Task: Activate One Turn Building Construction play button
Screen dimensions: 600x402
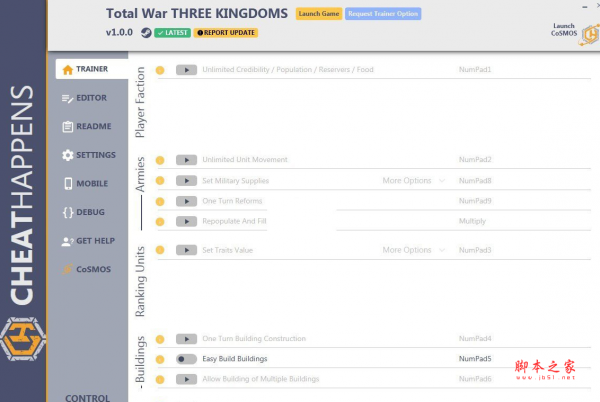Action: [x=186, y=339]
